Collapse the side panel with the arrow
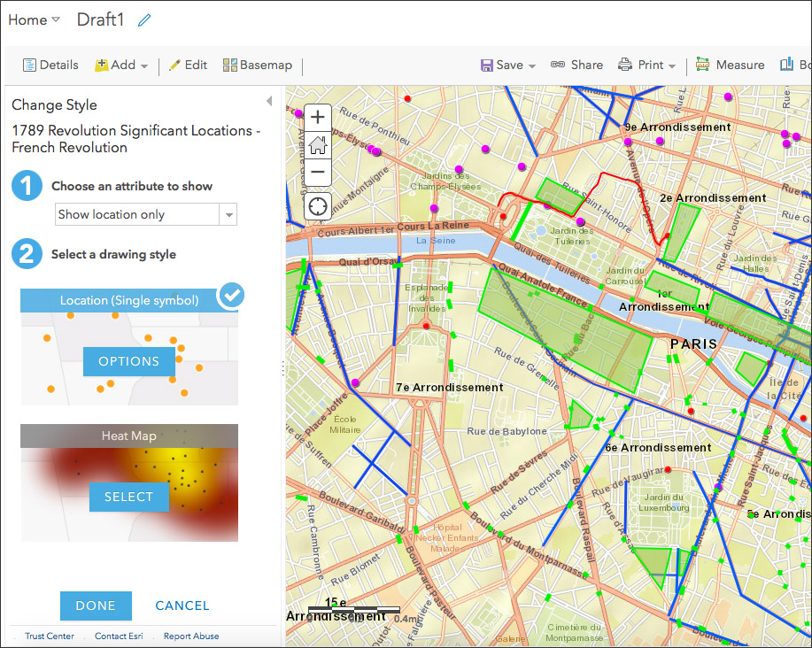Viewport: 812px width, 648px height. tap(268, 102)
